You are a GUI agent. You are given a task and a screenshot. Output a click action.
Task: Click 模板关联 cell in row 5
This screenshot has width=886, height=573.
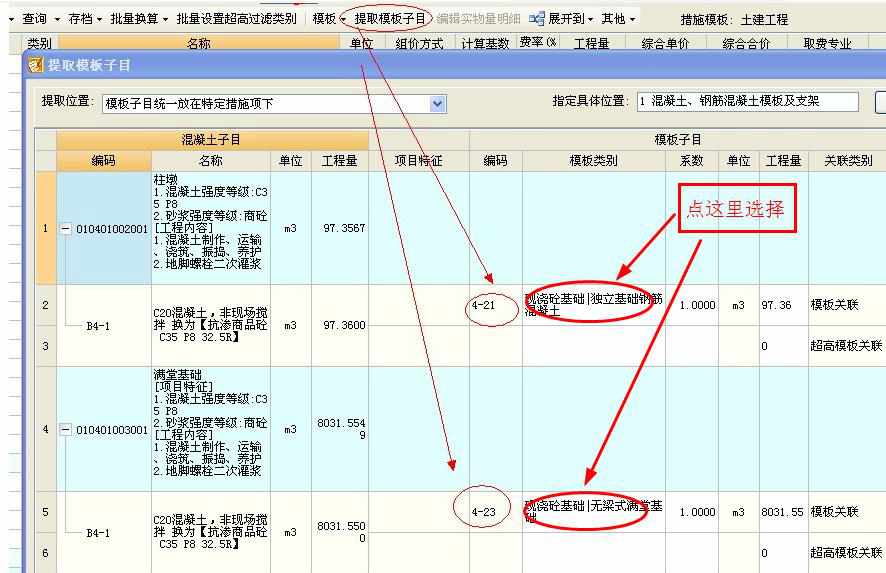[847, 512]
